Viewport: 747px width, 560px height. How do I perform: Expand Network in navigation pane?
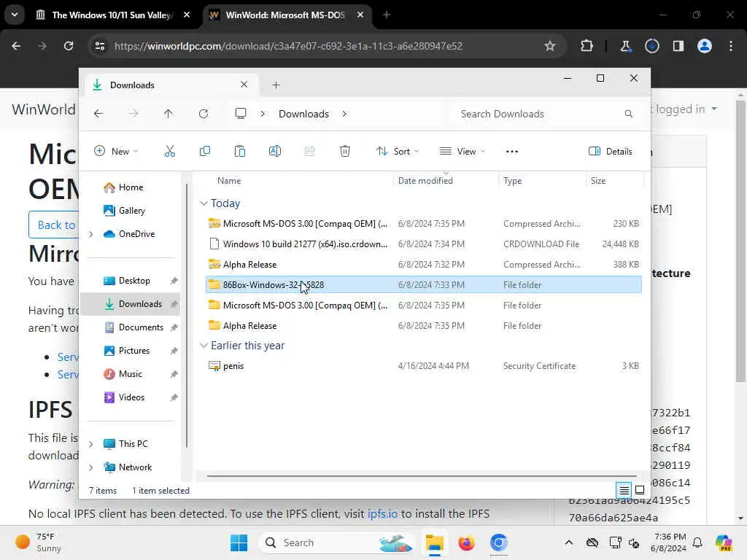[x=91, y=467]
